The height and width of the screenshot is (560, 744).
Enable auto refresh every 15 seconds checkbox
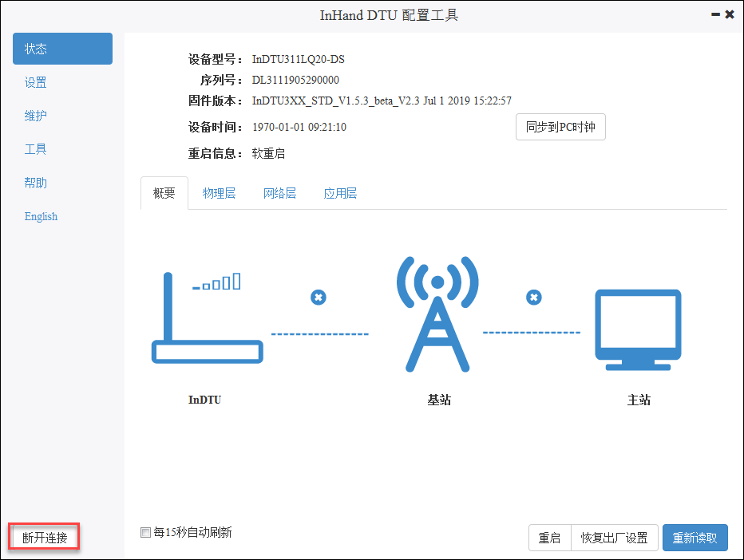pos(145,533)
